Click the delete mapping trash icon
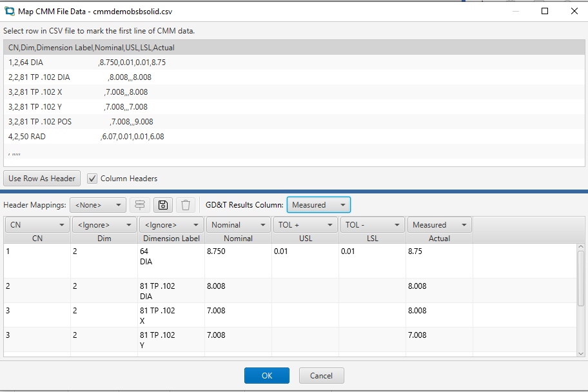This screenshot has width=588, height=392. [x=186, y=205]
